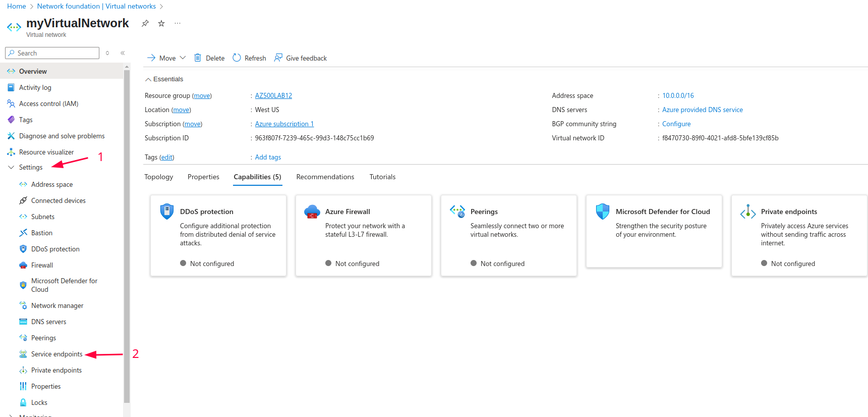Open the Azure subscription 1 link
The height and width of the screenshot is (417, 868).
(284, 124)
